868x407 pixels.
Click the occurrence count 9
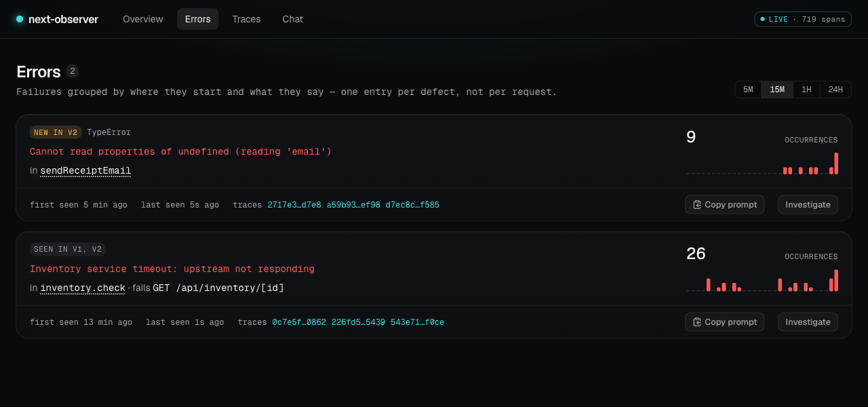(691, 137)
